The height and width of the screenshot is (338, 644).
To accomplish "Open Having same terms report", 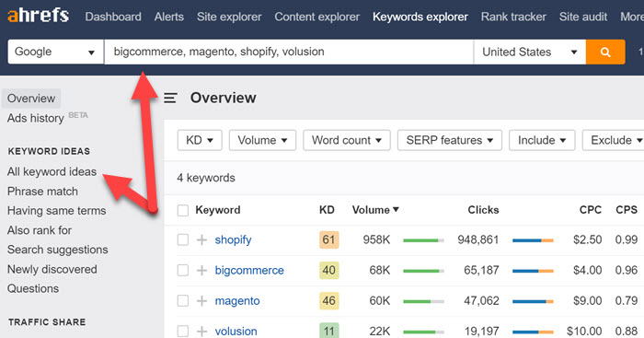I will [x=57, y=211].
